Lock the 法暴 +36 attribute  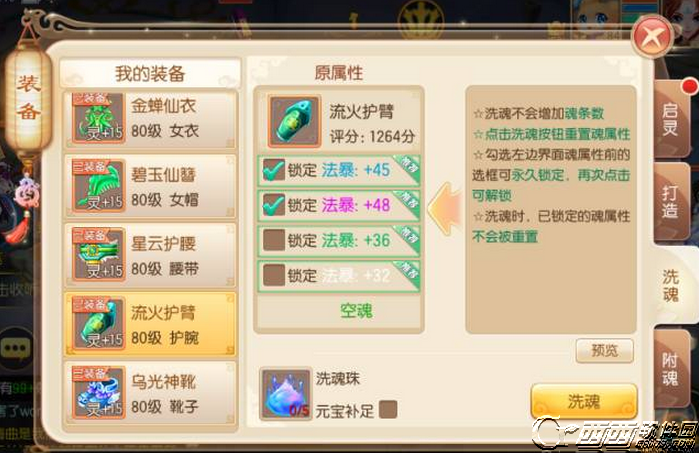tap(273, 240)
